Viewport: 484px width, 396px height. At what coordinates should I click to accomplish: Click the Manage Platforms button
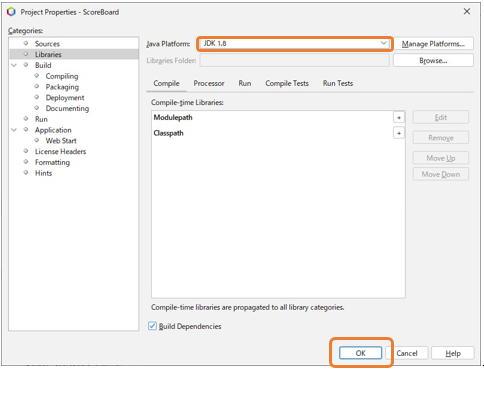[x=433, y=44]
